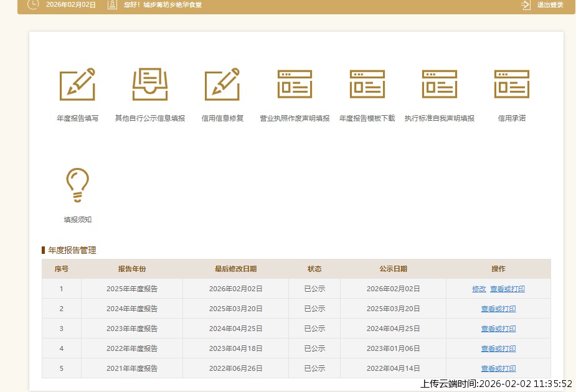This screenshot has width=576, height=392.
Task: Open 查看或打印 for 2025年年度报告
Action: tap(507, 289)
